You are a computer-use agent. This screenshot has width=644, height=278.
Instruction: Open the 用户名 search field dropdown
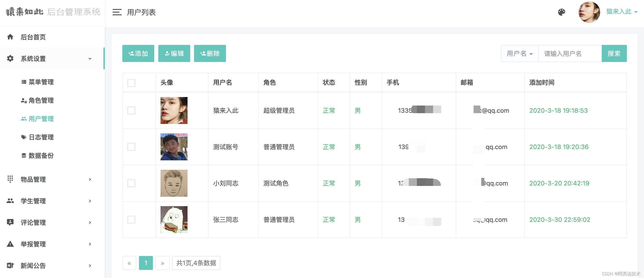pyautogui.click(x=519, y=53)
